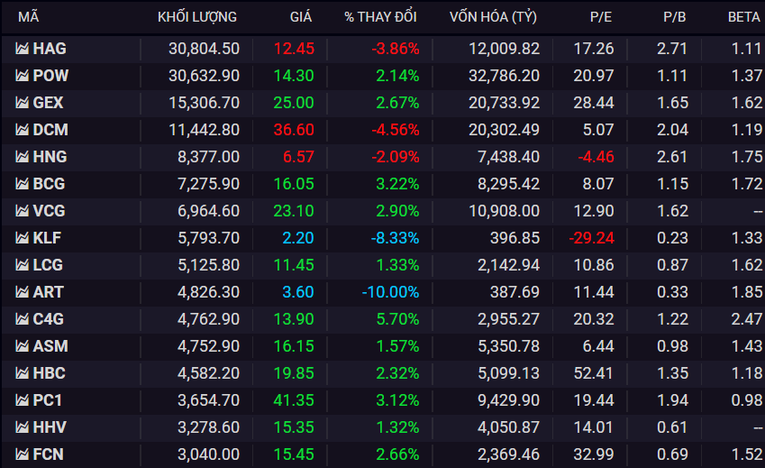The image size is (765, 468).
Task: Open the chart icon beside ART
Action: click(x=22, y=292)
